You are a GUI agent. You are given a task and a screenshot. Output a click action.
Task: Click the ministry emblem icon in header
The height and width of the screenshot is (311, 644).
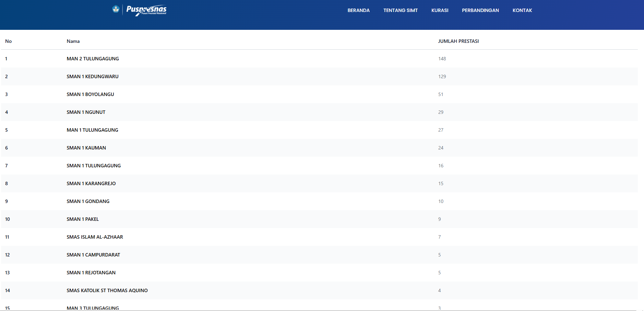(x=116, y=9)
